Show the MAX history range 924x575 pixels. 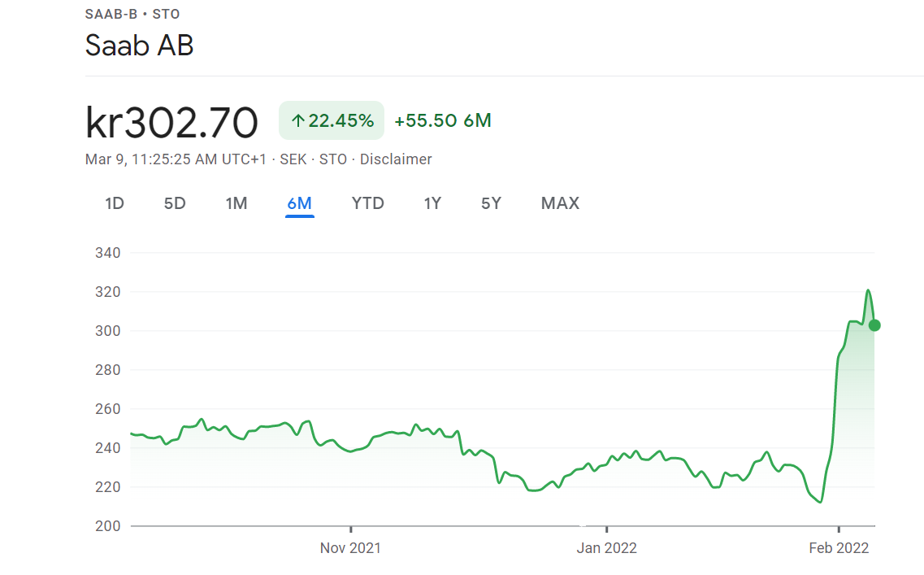[x=560, y=203]
